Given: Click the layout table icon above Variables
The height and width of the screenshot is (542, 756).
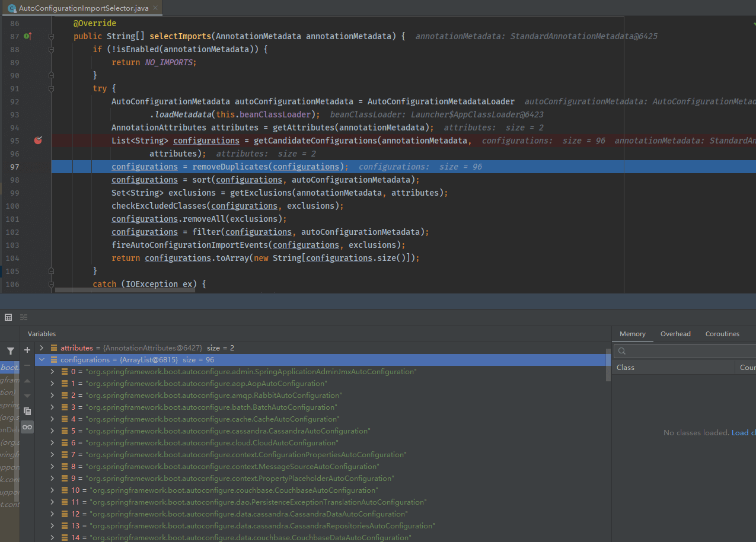Looking at the screenshot, I should point(8,317).
